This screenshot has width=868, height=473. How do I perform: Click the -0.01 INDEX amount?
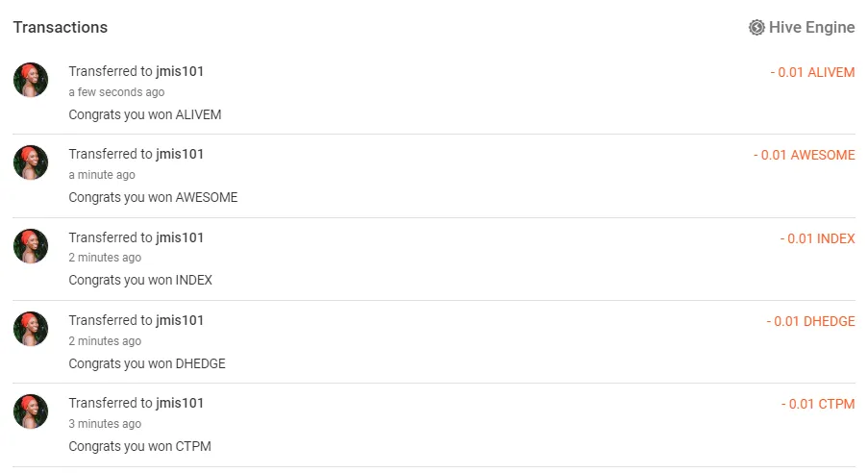817,238
